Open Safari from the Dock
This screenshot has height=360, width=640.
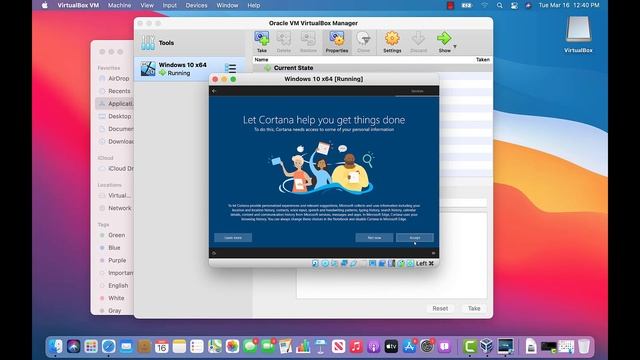109,347
